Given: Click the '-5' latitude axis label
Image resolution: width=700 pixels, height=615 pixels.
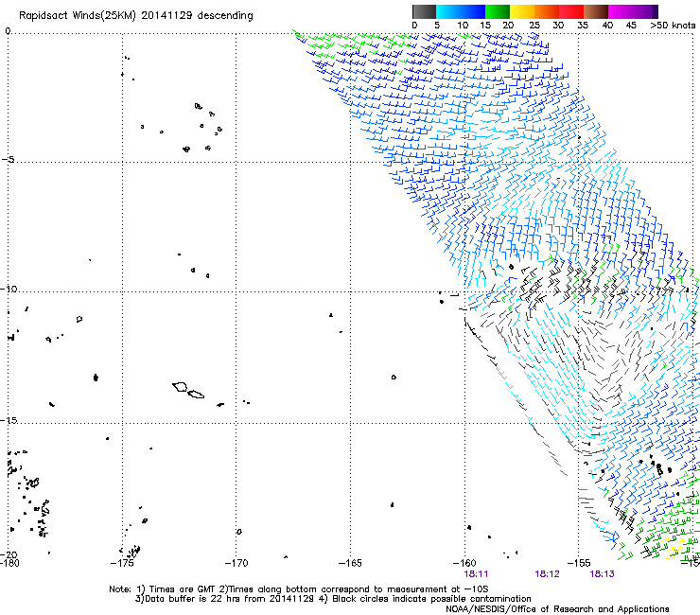Looking at the screenshot, I should 9,160.
